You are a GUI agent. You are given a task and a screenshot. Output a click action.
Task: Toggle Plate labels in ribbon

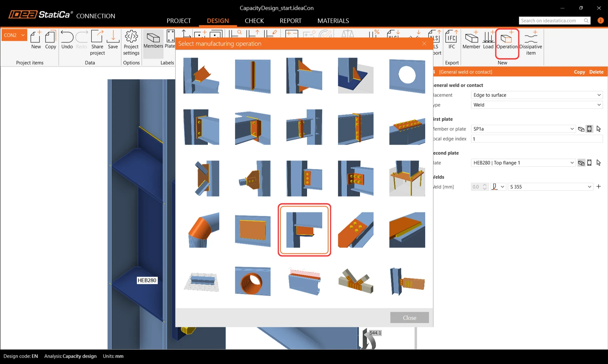pos(170,40)
